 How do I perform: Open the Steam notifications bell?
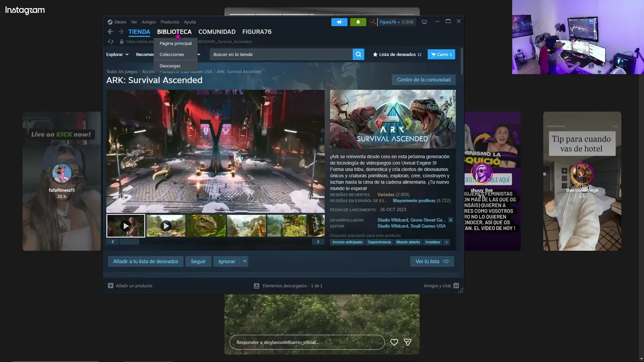(358, 22)
